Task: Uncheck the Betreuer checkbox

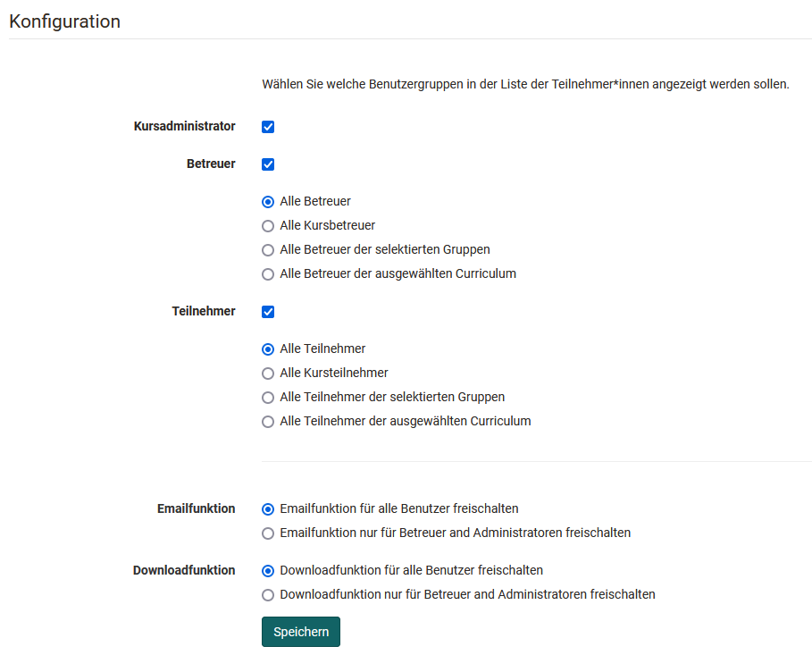Action: tap(268, 164)
